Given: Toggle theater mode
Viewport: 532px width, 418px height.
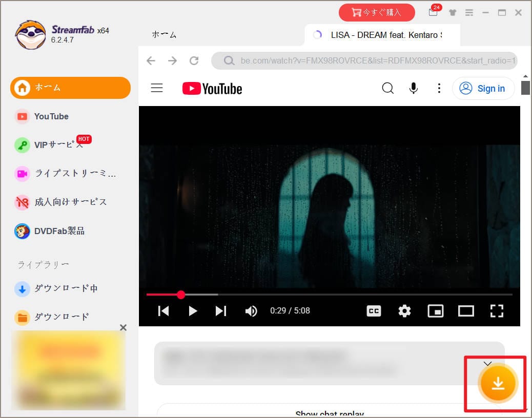Looking at the screenshot, I should click(x=466, y=311).
